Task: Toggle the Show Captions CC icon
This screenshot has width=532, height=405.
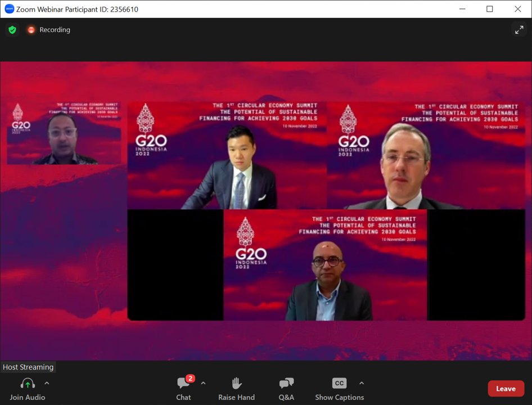Action: click(x=339, y=383)
